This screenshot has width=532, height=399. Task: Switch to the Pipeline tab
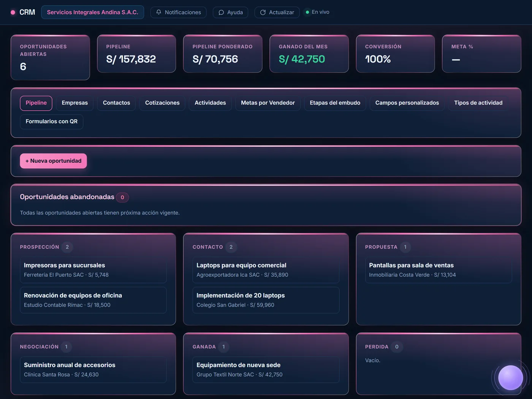(36, 103)
